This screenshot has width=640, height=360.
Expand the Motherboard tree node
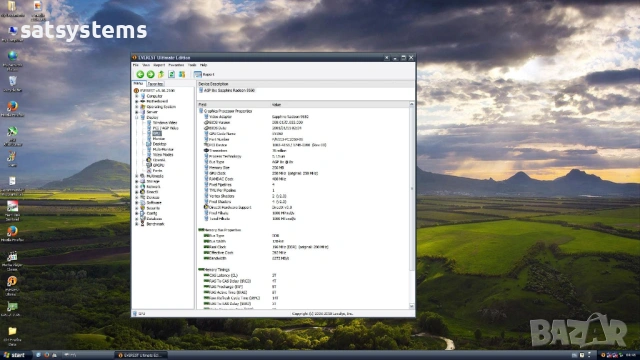(x=137, y=101)
